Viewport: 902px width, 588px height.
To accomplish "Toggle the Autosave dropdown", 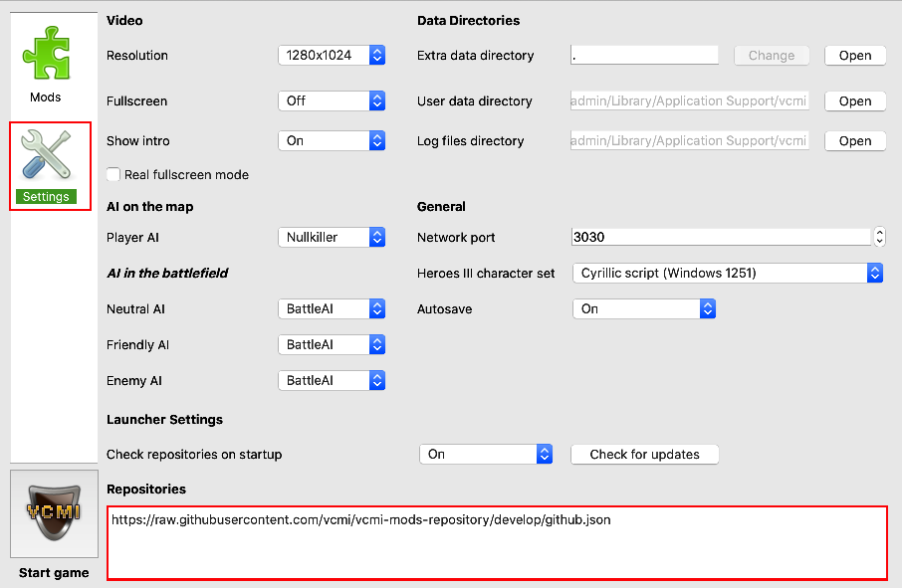I will point(644,309).
